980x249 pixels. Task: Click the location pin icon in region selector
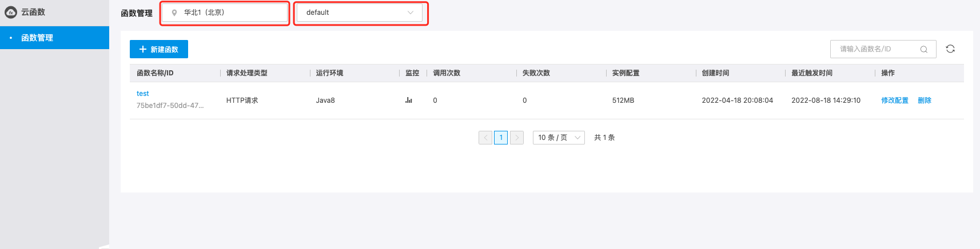(x=174, y=13)
